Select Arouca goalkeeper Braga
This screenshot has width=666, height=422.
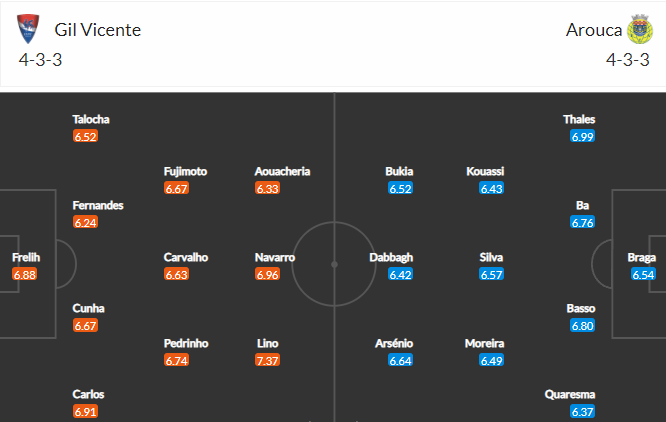coord(642,258)
